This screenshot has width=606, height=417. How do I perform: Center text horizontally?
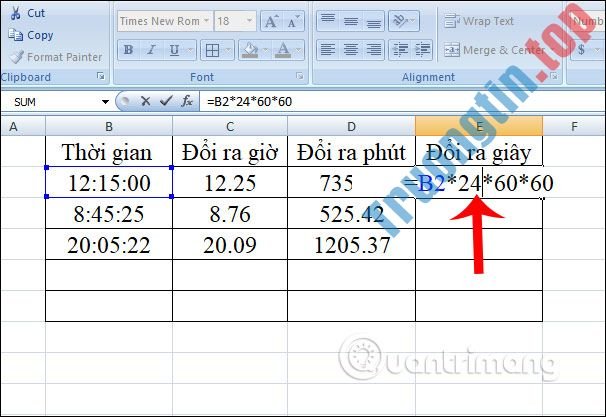pyautogui.click(x=351, y=50)
